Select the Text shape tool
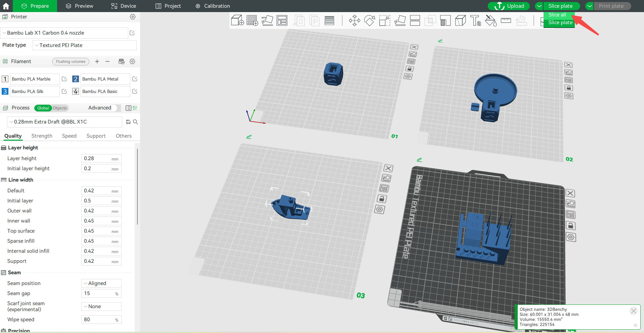This screenshot has width=644, height=333. [475, 20]
